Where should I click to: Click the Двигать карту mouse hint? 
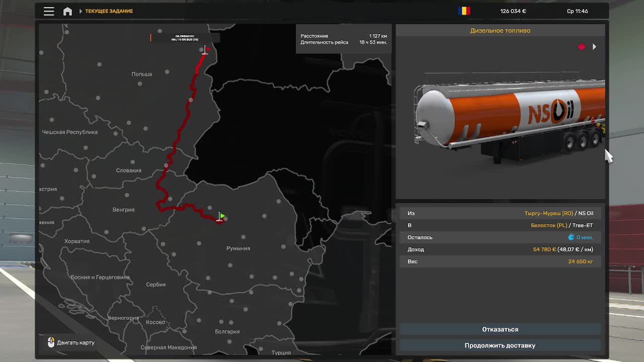(x=71, y=342)
